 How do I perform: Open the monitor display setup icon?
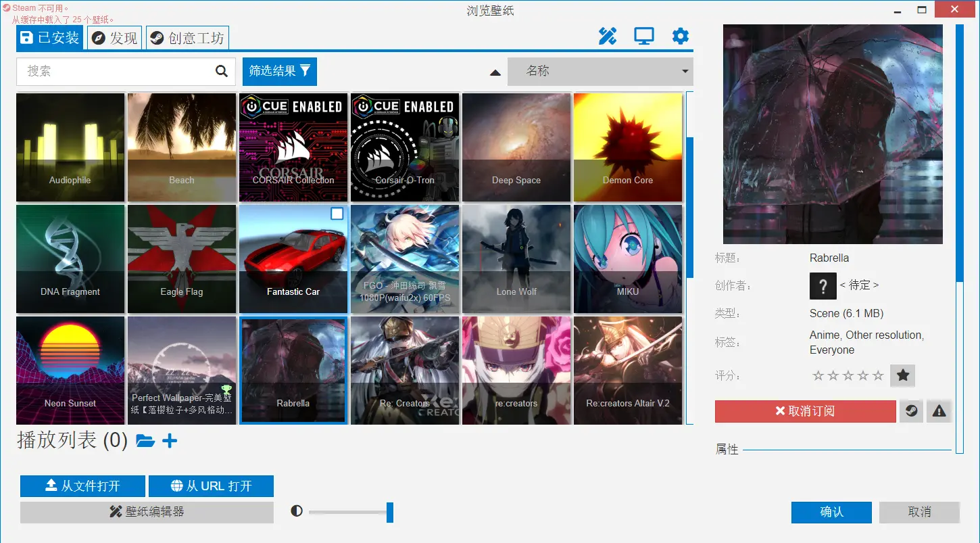coord(644,37)
